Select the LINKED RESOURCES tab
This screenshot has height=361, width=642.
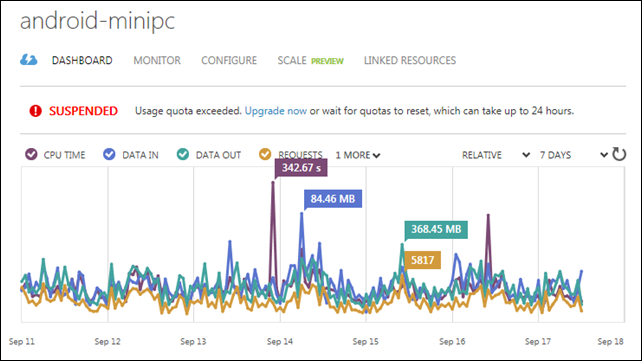[410, 61]
